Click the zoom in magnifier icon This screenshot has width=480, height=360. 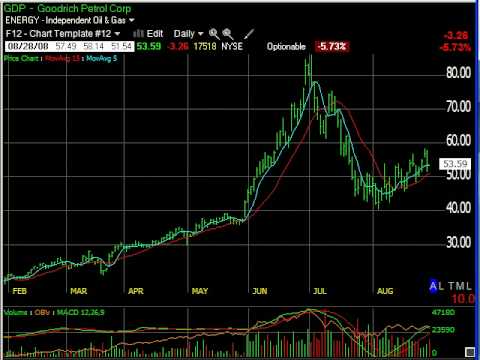tap(214, 34)
